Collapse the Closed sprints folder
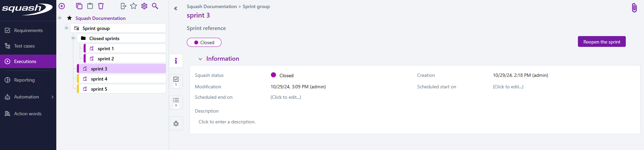This screenshot has width=644, height=150. [x=73, y=38]
